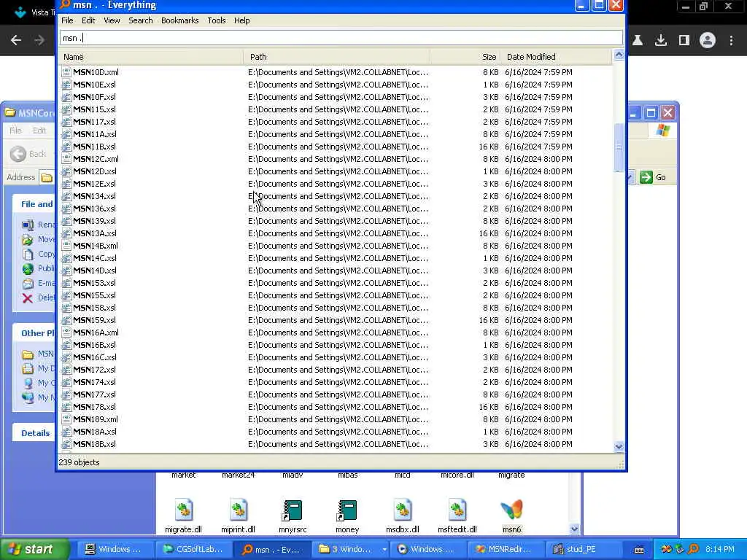Select MSN13A.xsl in the results
The width and height of the screenshot is (747, 560).
pyautogui.click(x=94, y=233)
